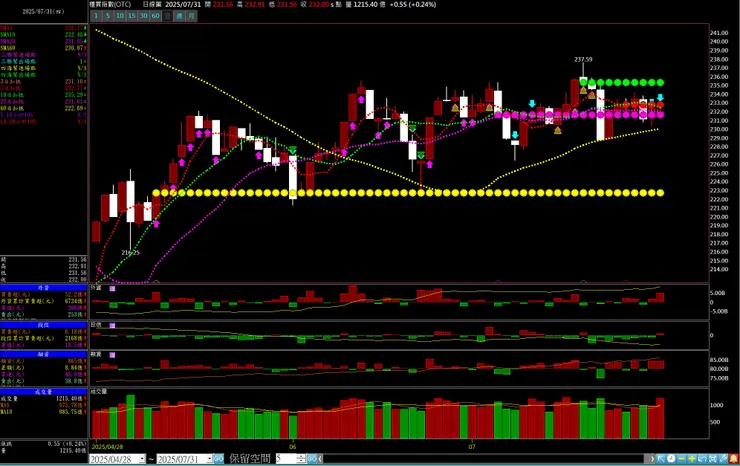740x466 pixels.
Task: Click the SMA60 legend row
Action: click(43, 48)
